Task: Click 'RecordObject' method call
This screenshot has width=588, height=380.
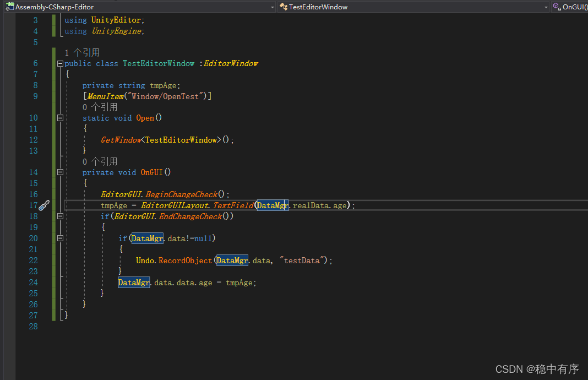Action: point(185,260)
